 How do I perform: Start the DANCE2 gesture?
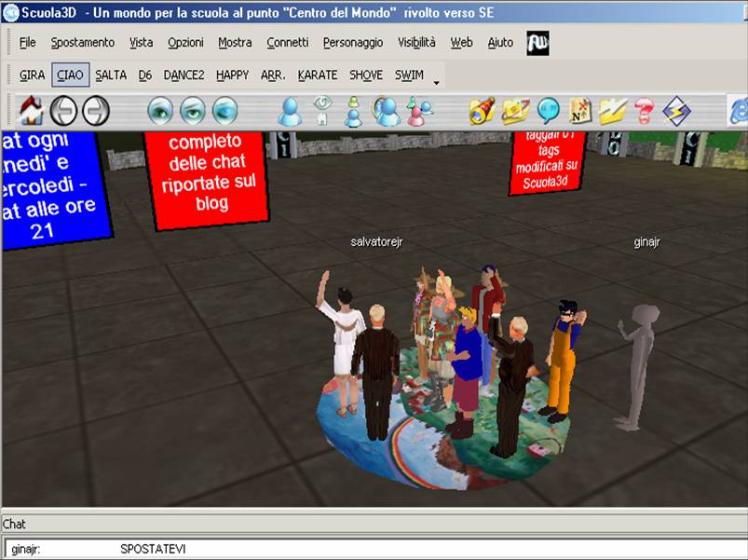(x=184, y=75)
